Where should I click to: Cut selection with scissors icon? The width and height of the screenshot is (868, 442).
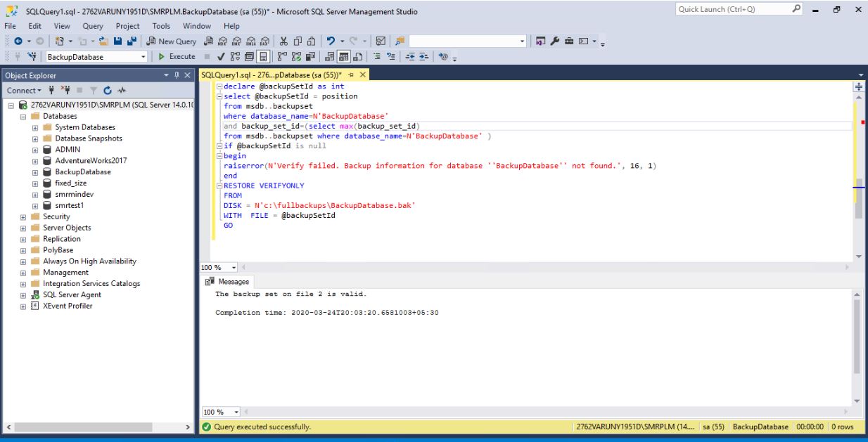pos(283,41)
